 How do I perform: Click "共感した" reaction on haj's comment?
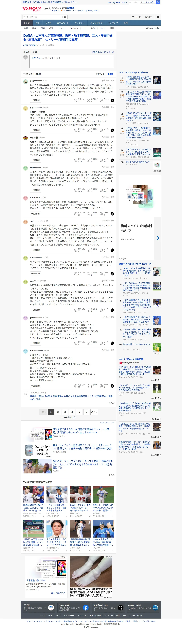(x=80, y=130)
